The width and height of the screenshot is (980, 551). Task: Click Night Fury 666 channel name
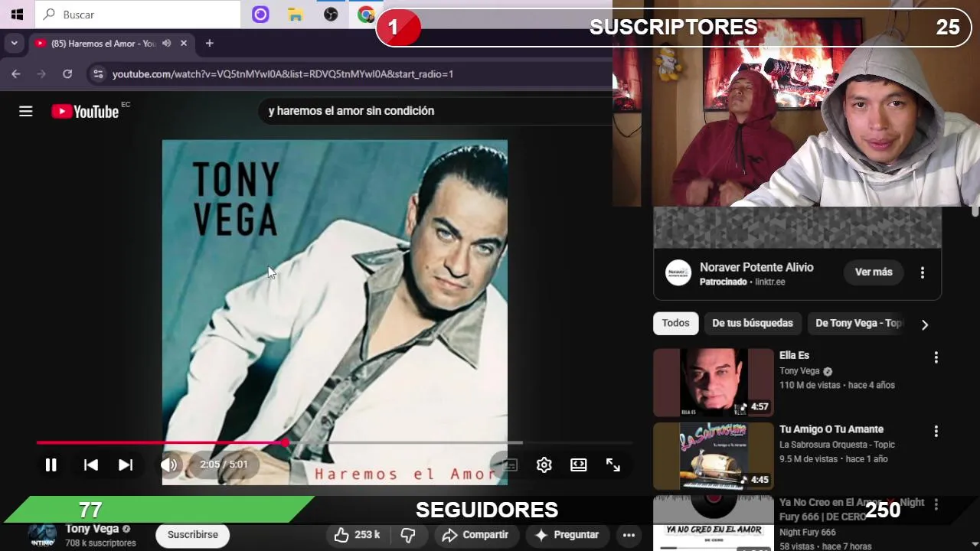808,532
